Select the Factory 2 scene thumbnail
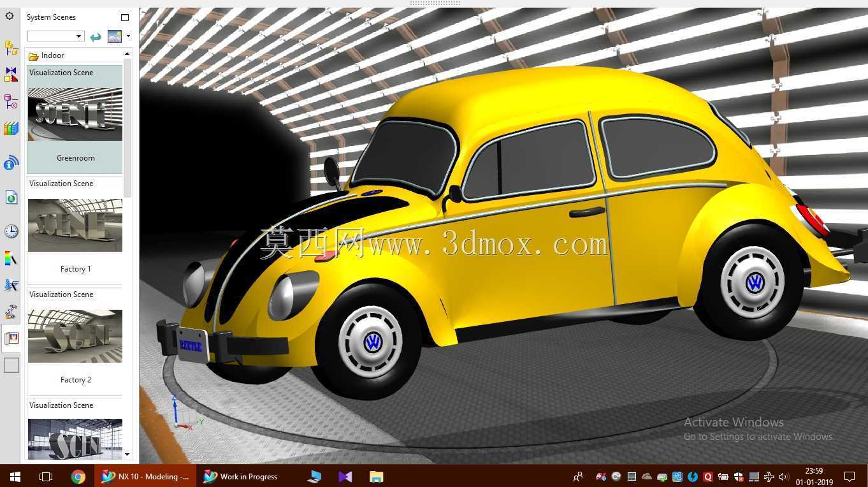The image size is (868, 487). [75, 336]
